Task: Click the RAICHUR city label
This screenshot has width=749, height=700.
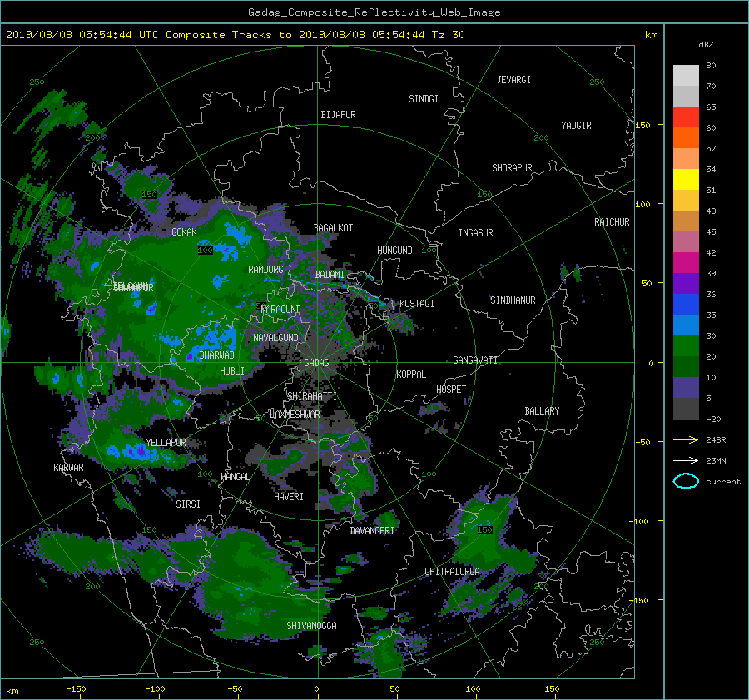Action: point(612,222)
